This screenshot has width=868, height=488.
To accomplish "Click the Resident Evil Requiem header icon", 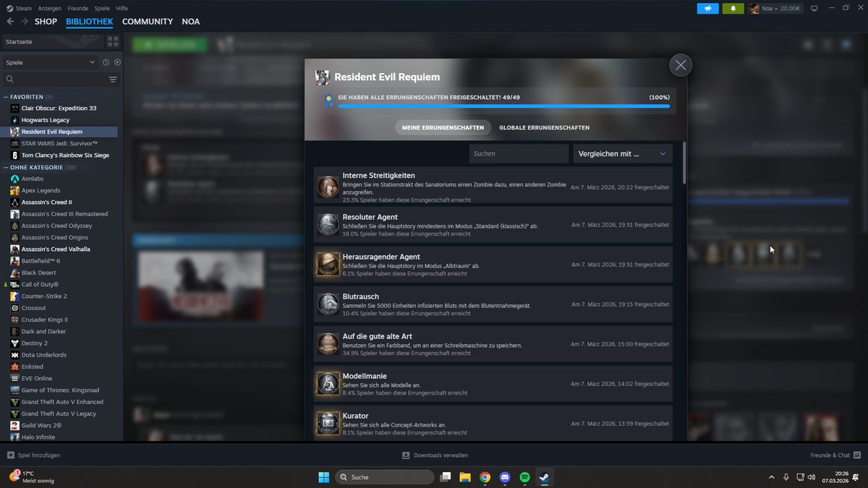I will tap(323, 77).
